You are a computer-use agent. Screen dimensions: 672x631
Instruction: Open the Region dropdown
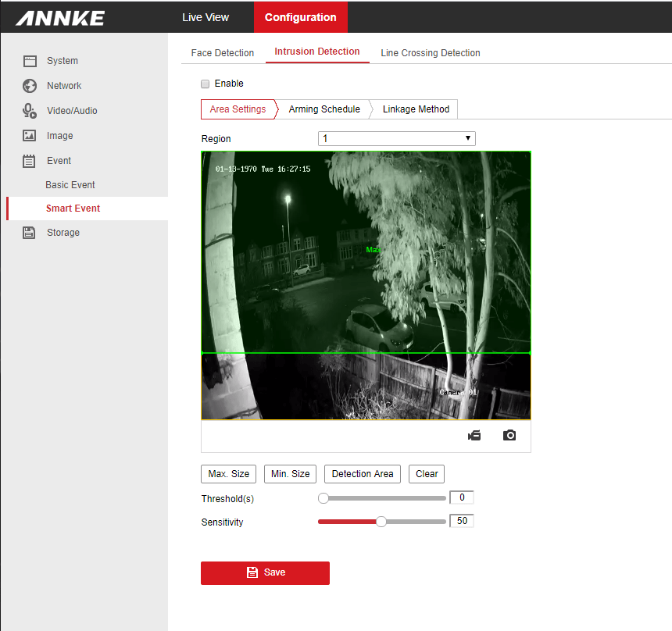[396, 138]
